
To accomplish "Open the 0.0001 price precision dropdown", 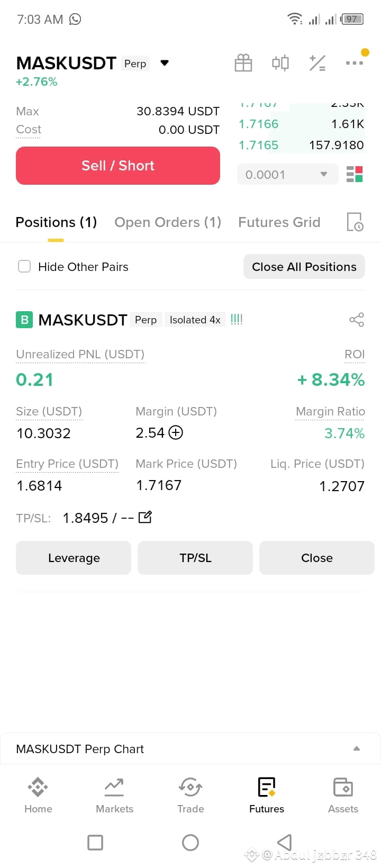I will pos(287,174).
